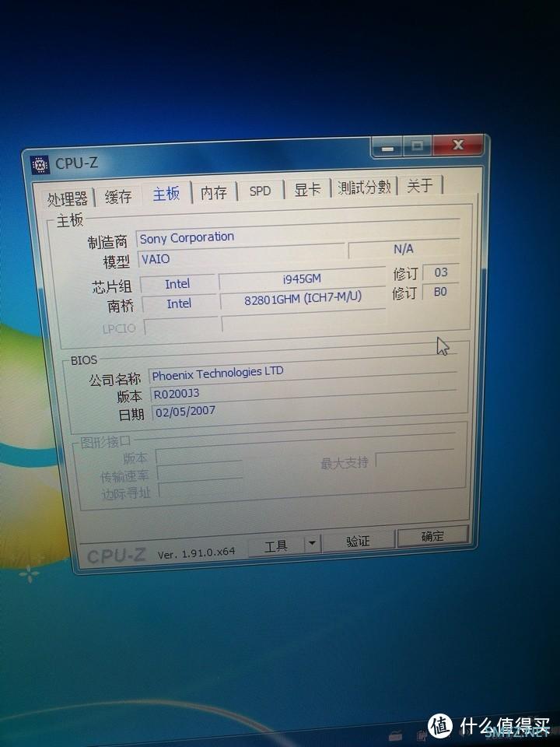Close the CPU-Z window
Viewport: 560px width, 747px height.
458,145
